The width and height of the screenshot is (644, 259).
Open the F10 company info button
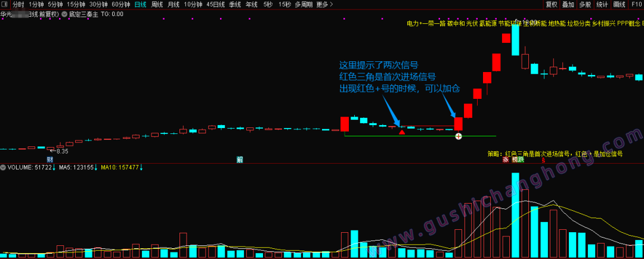[x=636, y=5]
